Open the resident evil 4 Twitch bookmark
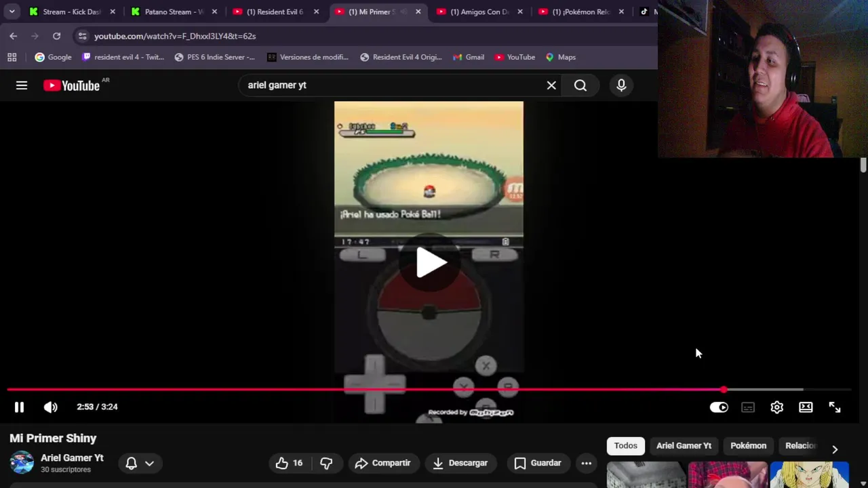The image size is (868, 488). (123, 57)
